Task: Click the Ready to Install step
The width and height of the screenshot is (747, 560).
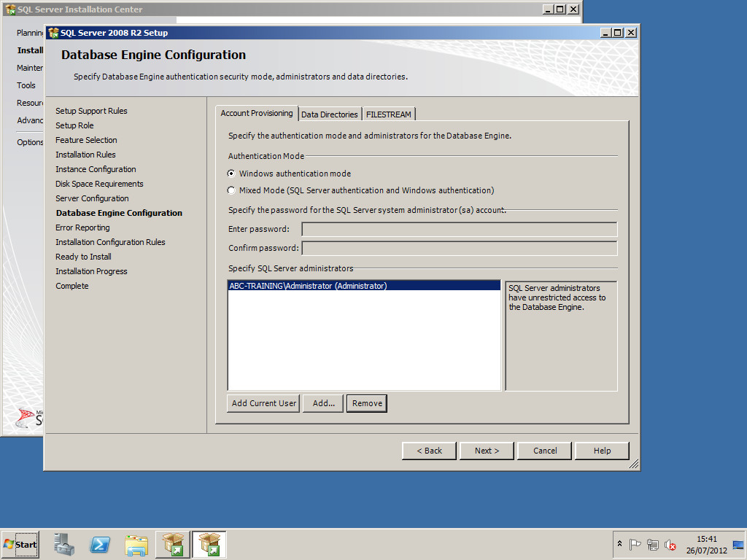Action: pyautogui.click(x=83, y=257)
